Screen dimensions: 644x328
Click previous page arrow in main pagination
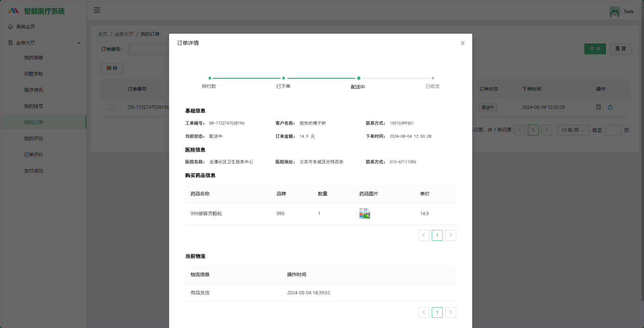click(520, 130)
